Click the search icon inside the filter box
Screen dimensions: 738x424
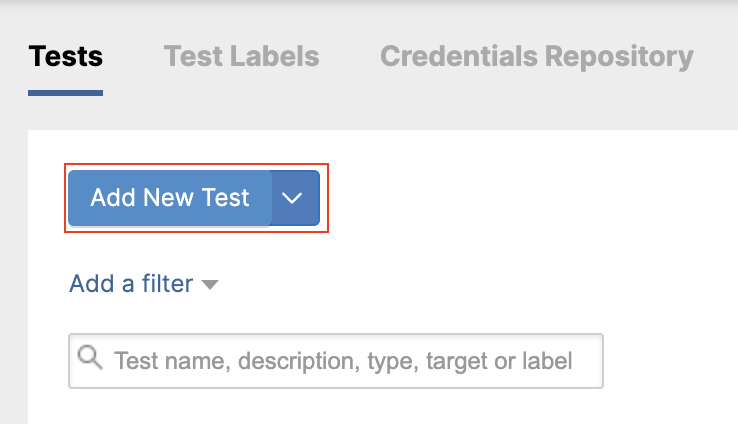91,356
